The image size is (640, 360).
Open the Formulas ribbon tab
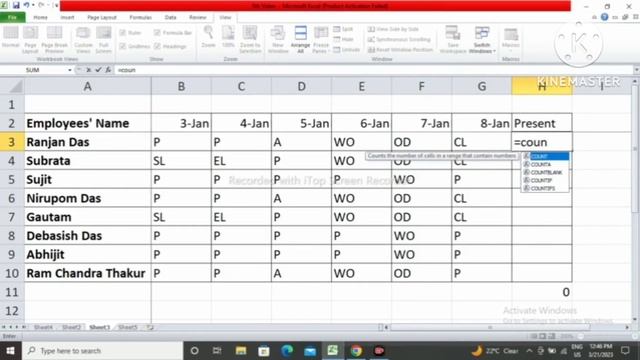point(140,17)
